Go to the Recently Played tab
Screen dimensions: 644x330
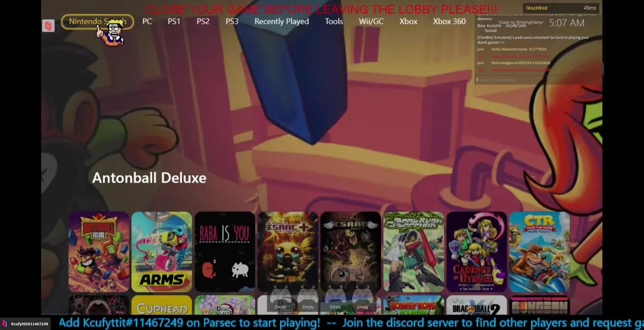coord(282,22)
